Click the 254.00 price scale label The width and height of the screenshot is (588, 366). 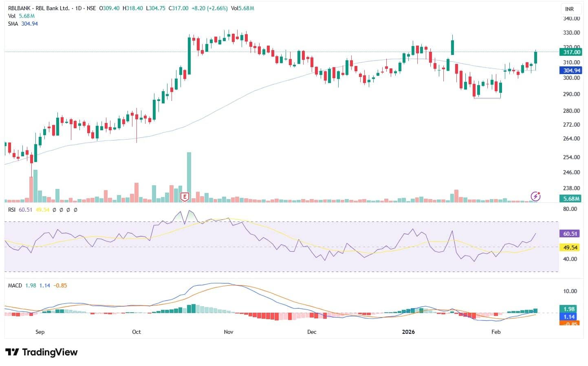(x=571, y=157)
